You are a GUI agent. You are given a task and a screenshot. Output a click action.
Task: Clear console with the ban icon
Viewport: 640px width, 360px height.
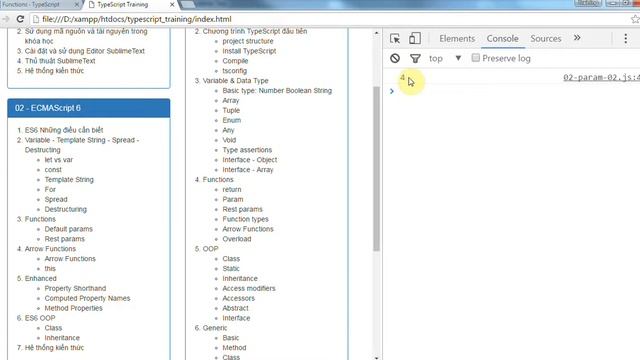(395, 58)
